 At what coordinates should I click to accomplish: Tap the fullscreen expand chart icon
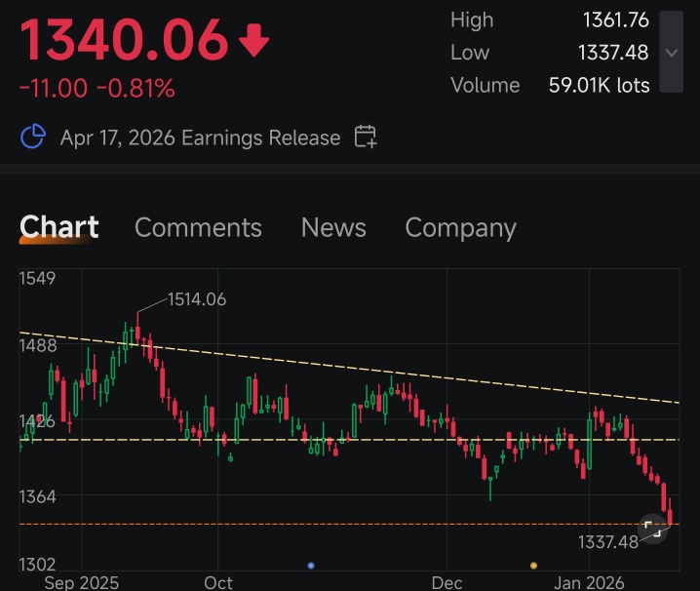(652, 529)
